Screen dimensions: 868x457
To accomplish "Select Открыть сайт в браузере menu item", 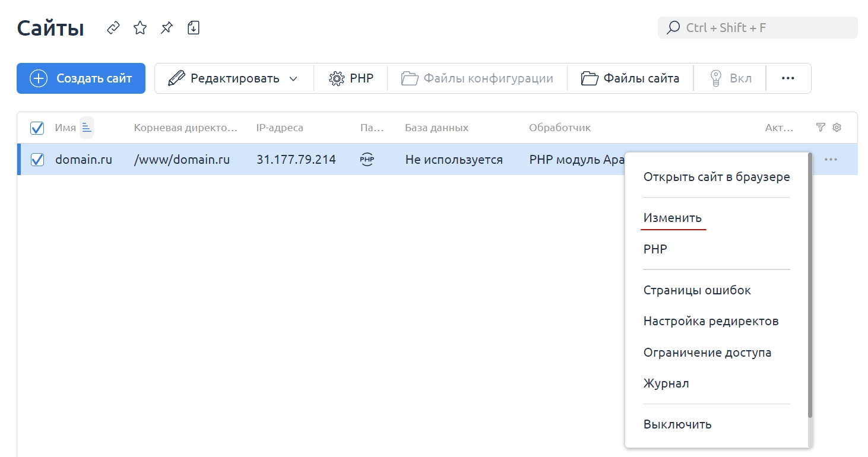I will 717,177.
